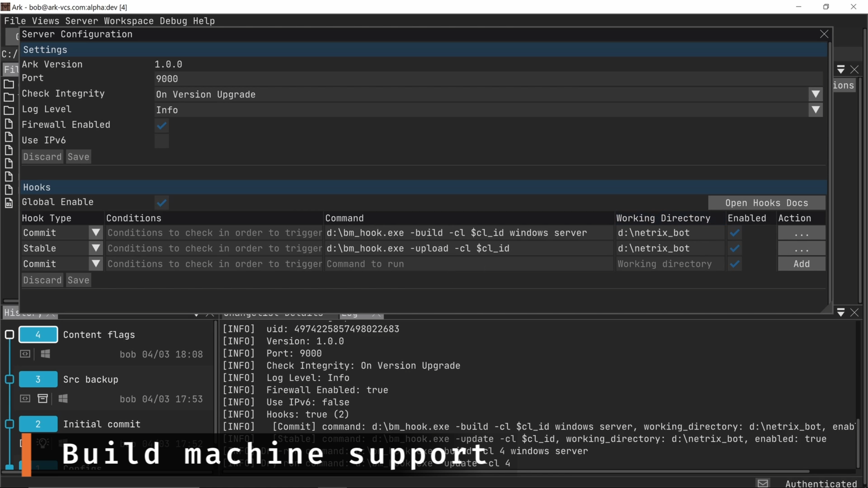Open Hook Type dropdown for Stable row
This screenshot has width=868, height=488.
point(96,248)
